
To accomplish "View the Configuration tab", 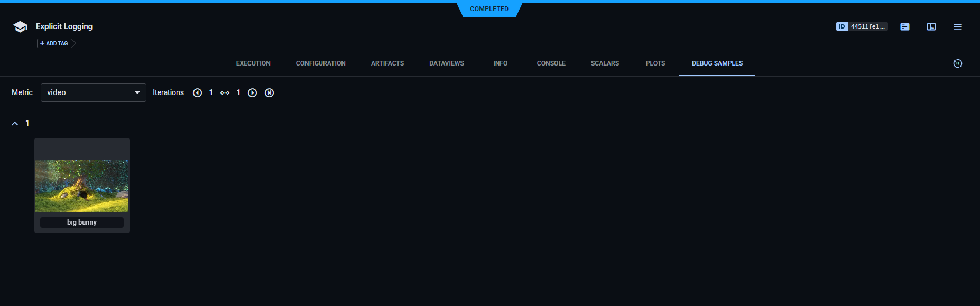I will [320, 63].
